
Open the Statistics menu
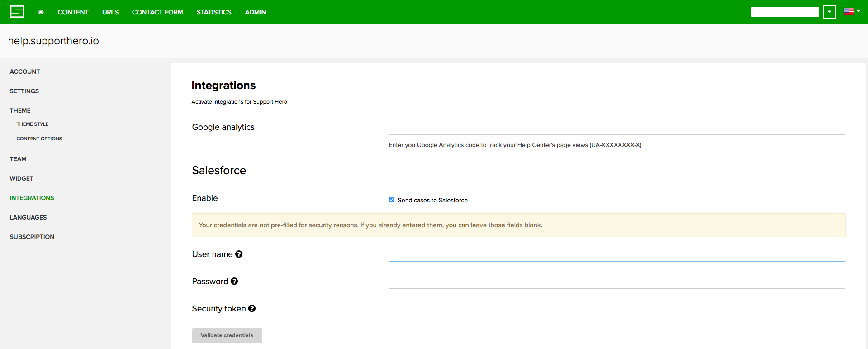(213, 12)
